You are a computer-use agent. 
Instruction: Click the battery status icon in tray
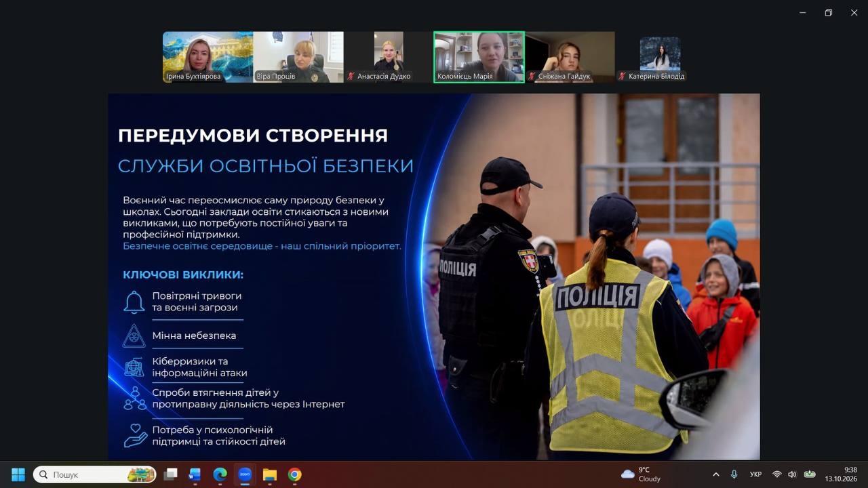point(810,474)
